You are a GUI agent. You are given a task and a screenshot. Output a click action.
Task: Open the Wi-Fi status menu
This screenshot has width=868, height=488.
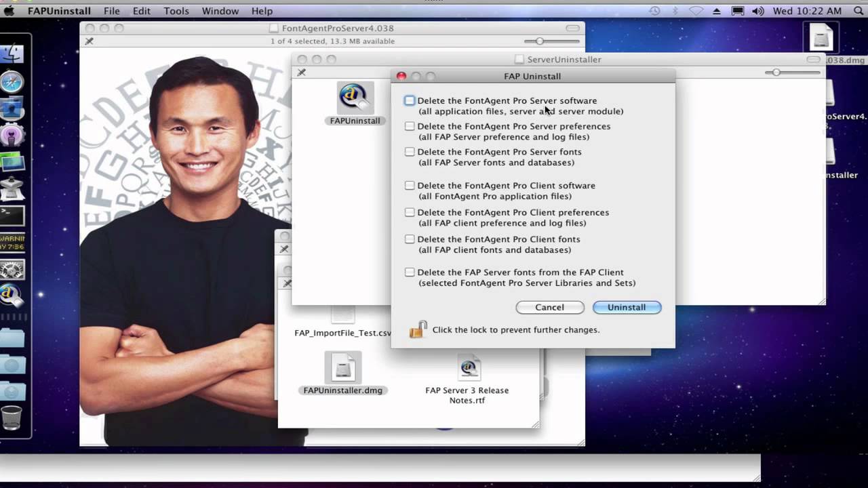(x=696, y=11)
